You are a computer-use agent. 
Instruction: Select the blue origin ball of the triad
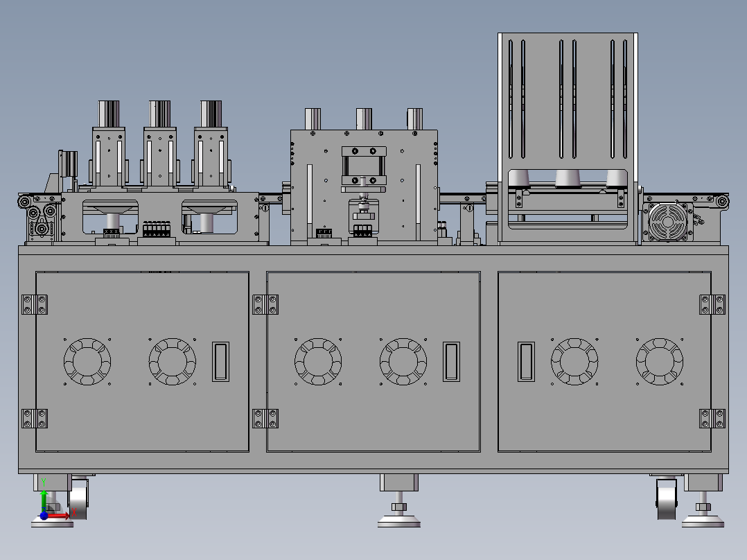pos(44,516)
